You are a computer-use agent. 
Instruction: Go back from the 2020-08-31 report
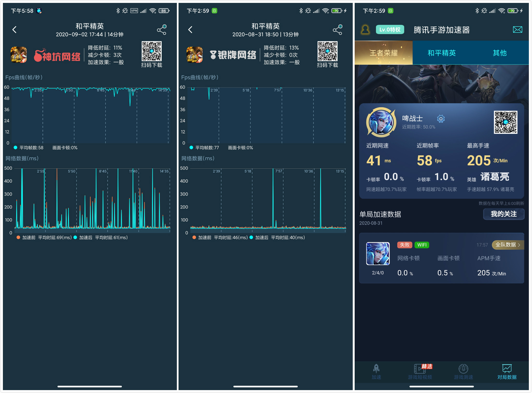190,30
